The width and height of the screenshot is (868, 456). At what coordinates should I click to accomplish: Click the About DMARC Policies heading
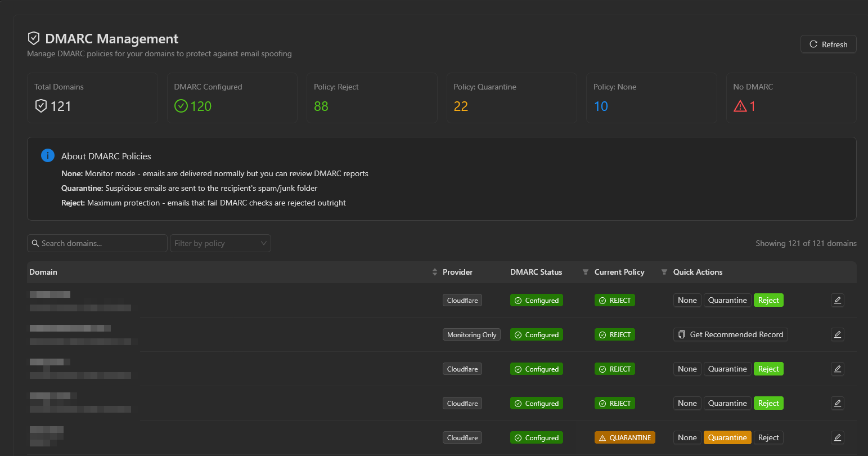pyautogui.click(x=106, y=156)
